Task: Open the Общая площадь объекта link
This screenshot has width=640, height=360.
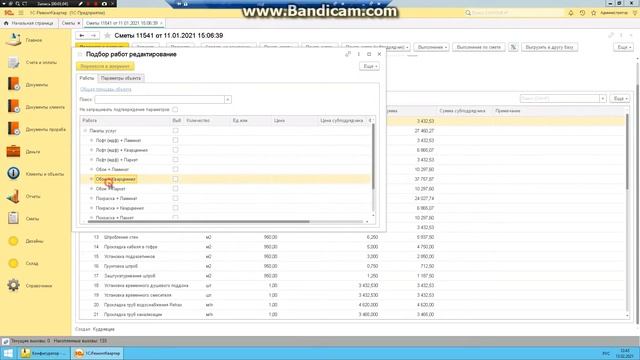Action: pos(106,89)
